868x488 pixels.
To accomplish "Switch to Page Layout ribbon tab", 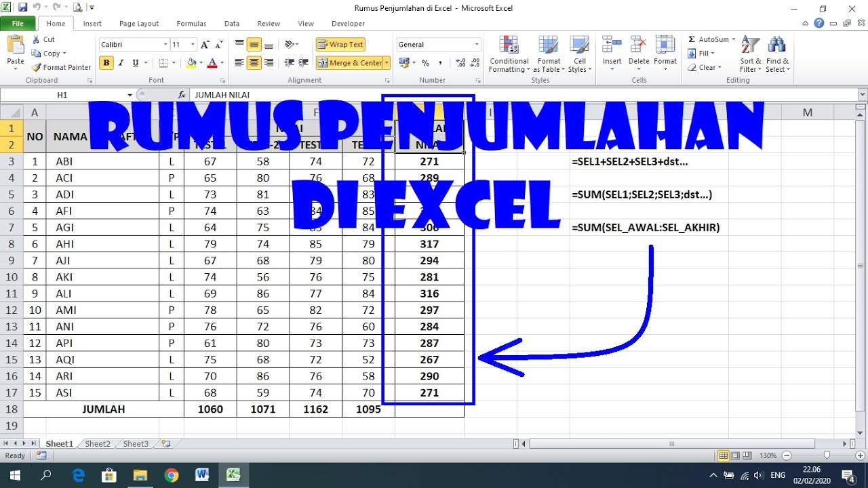I will pos(139,23).
